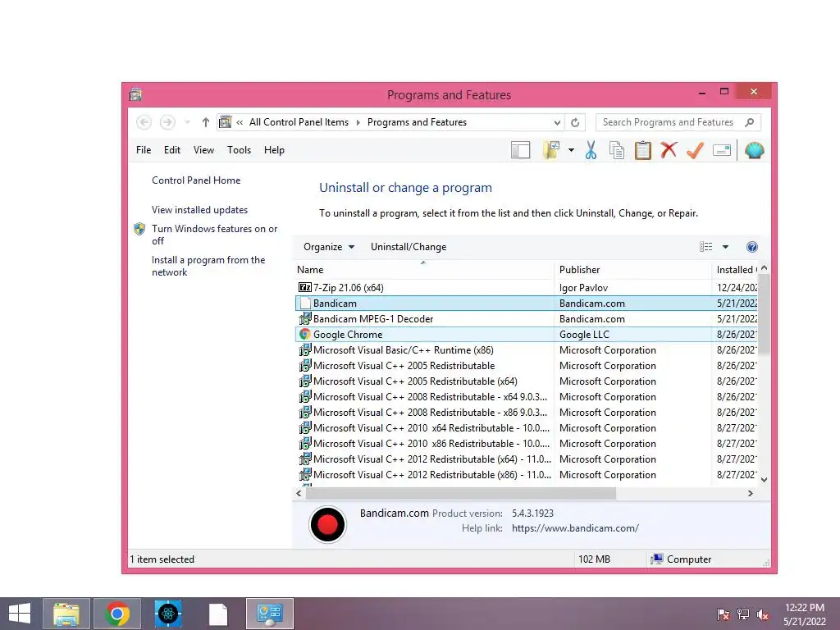Click the Refresh button in address bar
840x630 pixels.
point(575,123)
